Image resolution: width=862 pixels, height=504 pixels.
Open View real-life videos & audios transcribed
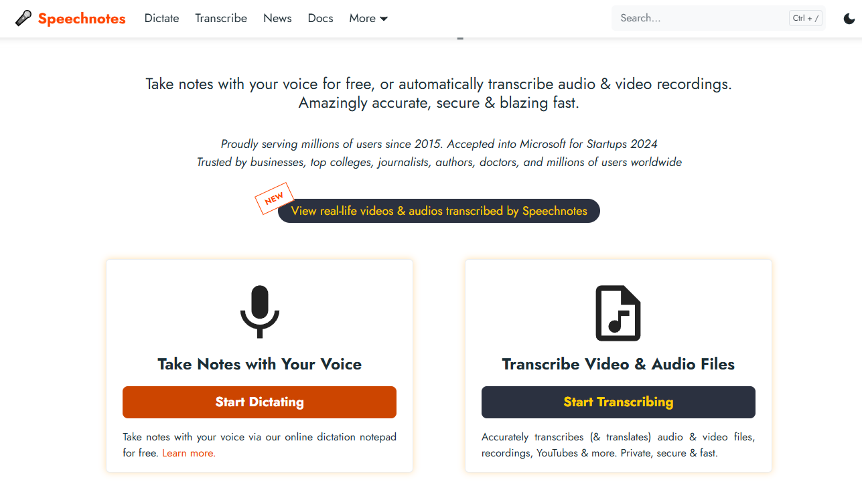click(x=439, y=211)
